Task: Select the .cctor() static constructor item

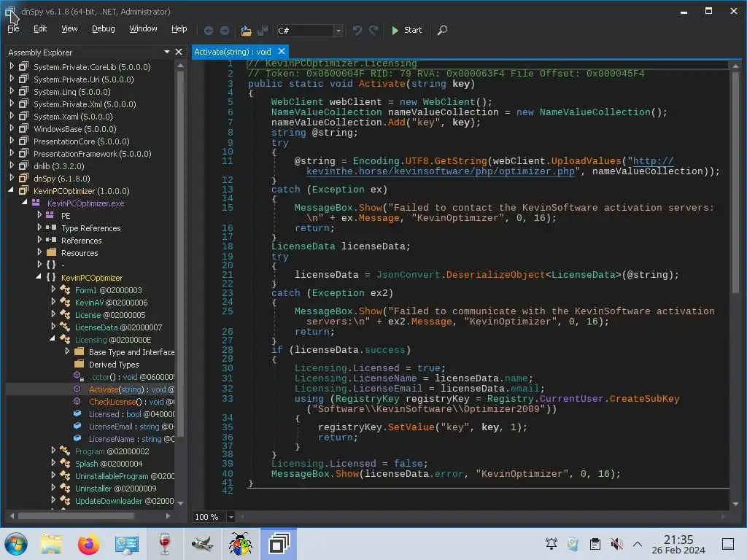Action: (132, 377)
